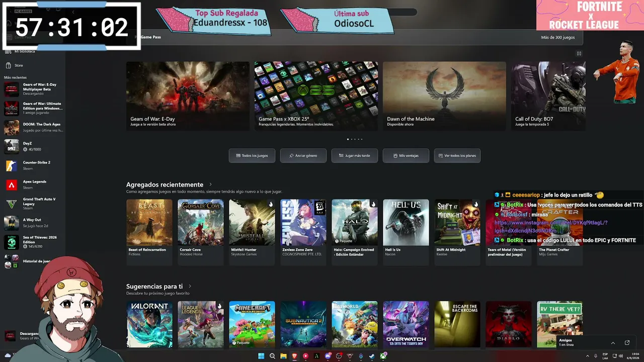Open Valorant suggestion card
The image size is (644, 362).
click(x=149, y=324)
